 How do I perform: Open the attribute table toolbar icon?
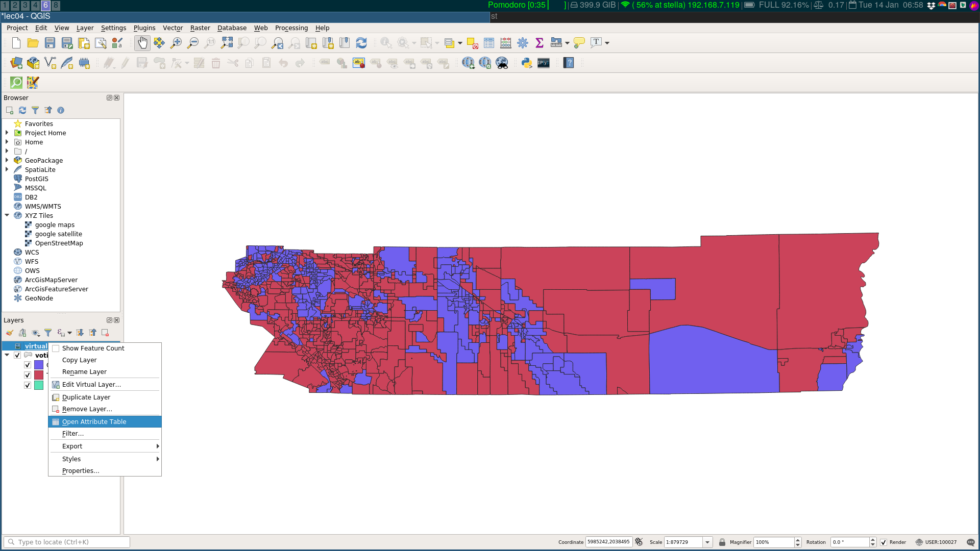coord(489,43)
